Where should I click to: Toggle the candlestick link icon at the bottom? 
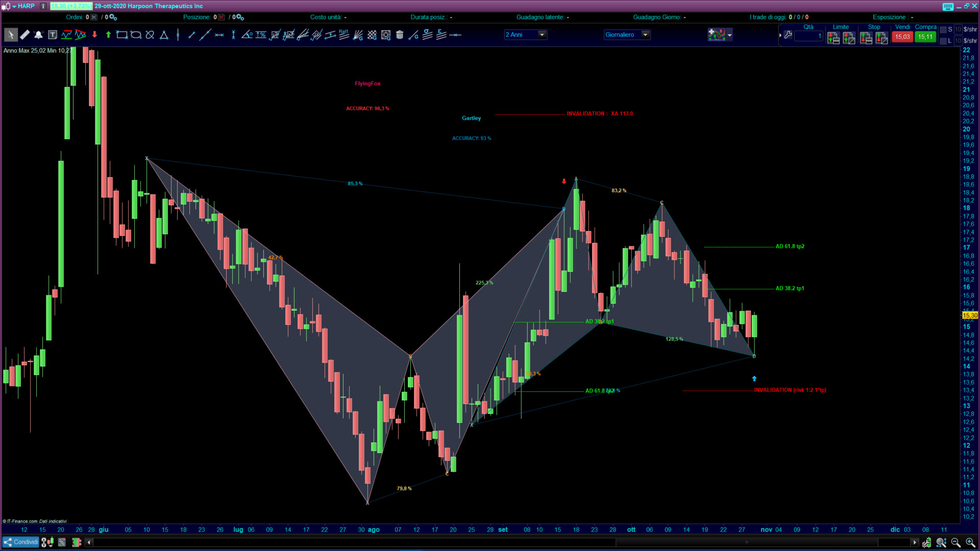(47, 542)
